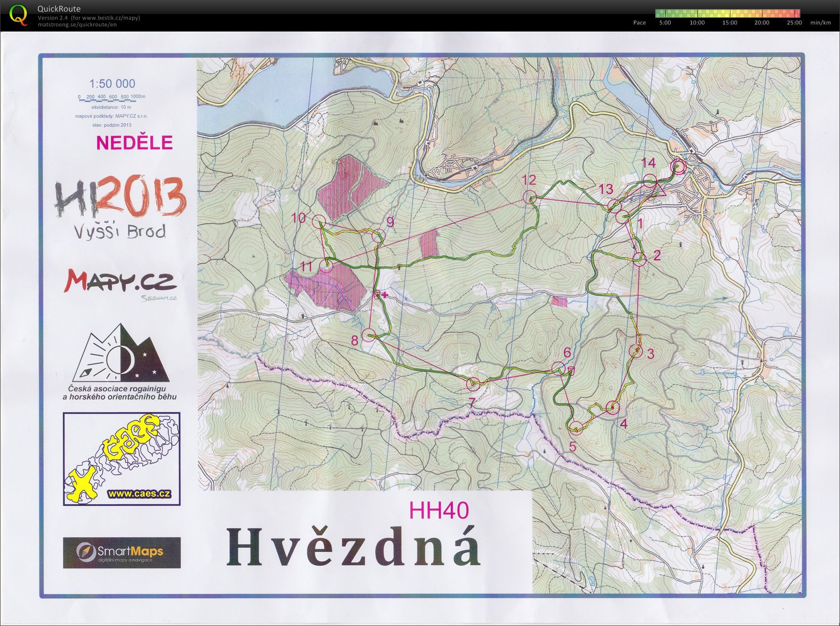The height and width of the screenshot is (626, 840).
Task: Click the Česká asociace rogainingu caption
Action: pyautogui.click(x=120, y=393)
